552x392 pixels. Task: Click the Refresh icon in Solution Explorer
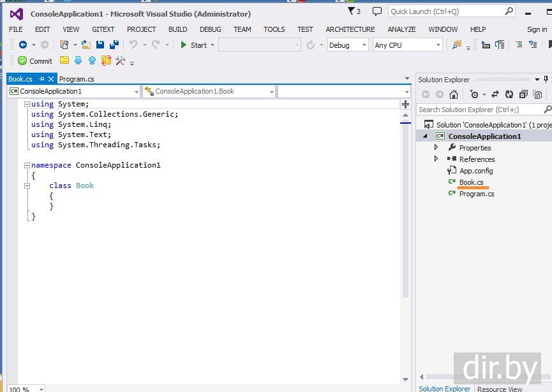(509, 94)
